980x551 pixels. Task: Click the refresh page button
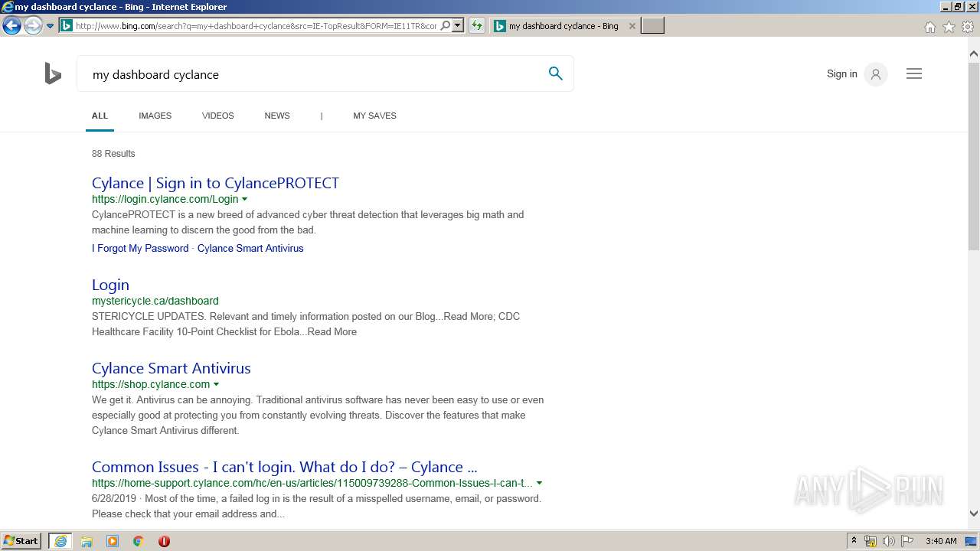click(477, 25)
